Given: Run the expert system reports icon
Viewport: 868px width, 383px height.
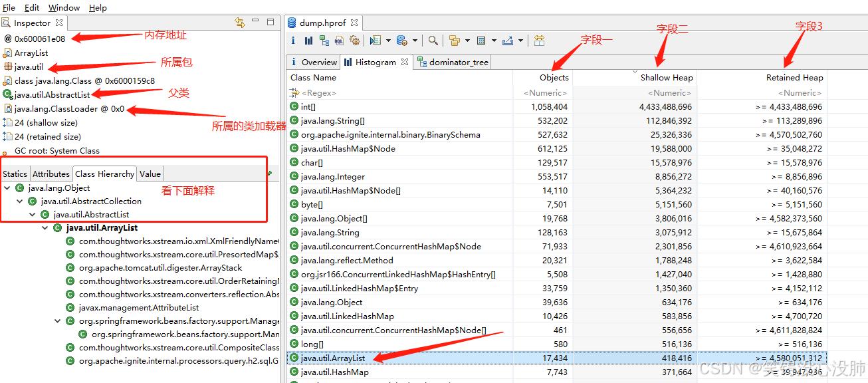Looking at the screenshot, I should point(376,41).
